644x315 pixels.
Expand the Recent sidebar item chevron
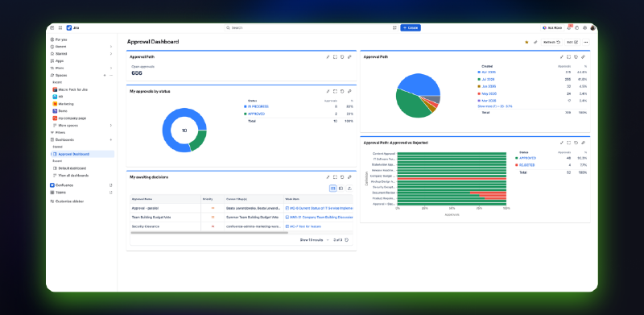coord(111,47)
